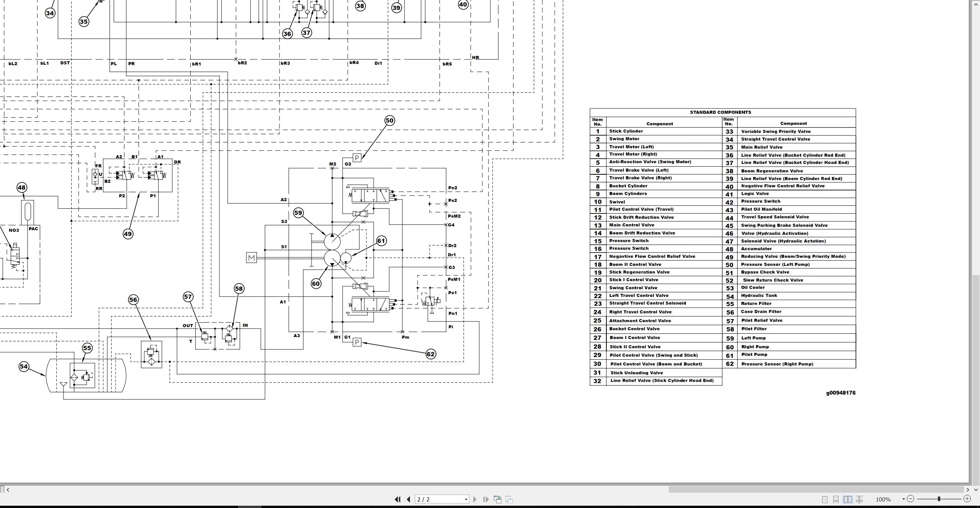This screenshot has width=980, height=508.
Task: Click the vertical scroll down arrow
Action: [976, 489]
